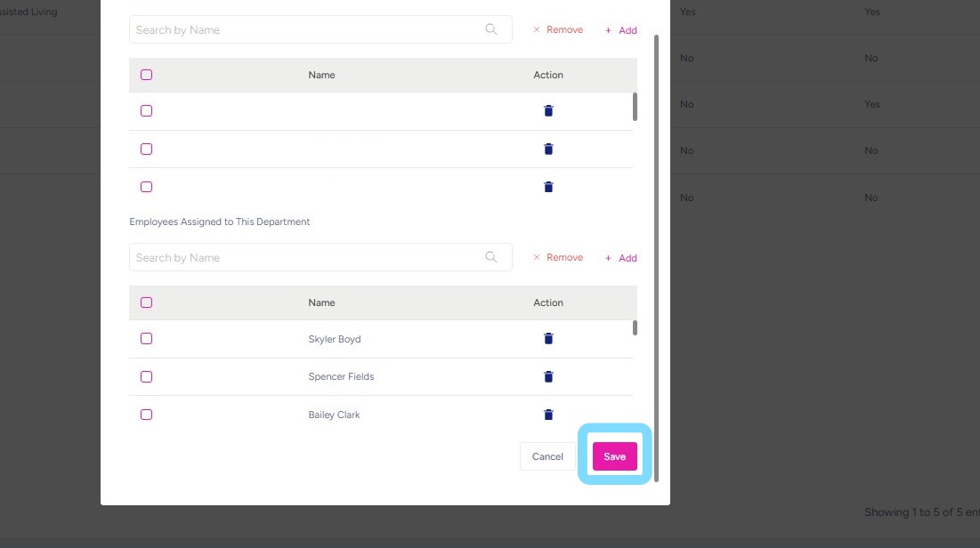Delete Bailey Clark using the trash icon
The image size is (980, 548).
[x=548, y=415]
